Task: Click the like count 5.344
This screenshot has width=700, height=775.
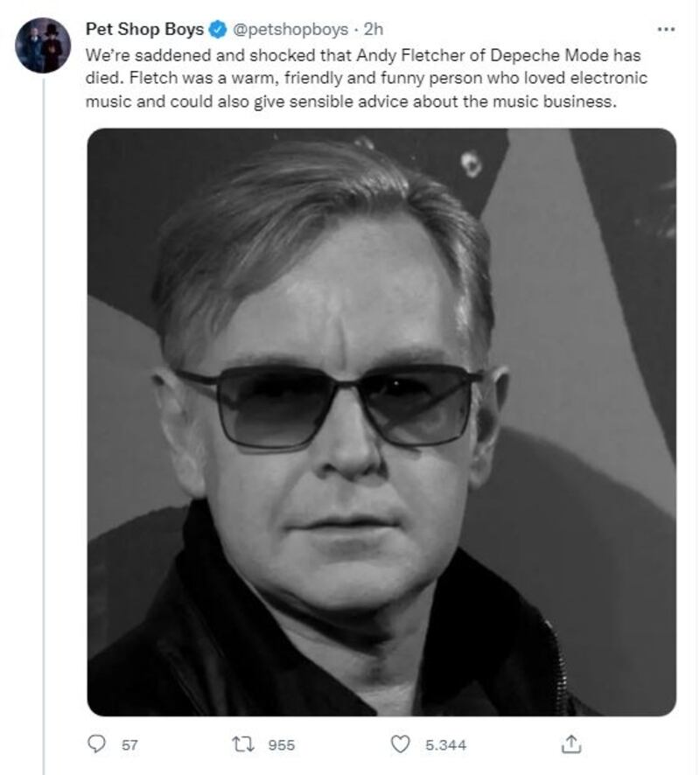Action: coord(445,745)
